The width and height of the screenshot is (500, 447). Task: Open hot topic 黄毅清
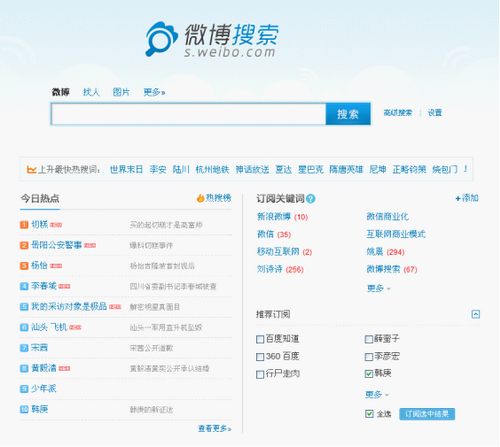click(x=44, y=368)
